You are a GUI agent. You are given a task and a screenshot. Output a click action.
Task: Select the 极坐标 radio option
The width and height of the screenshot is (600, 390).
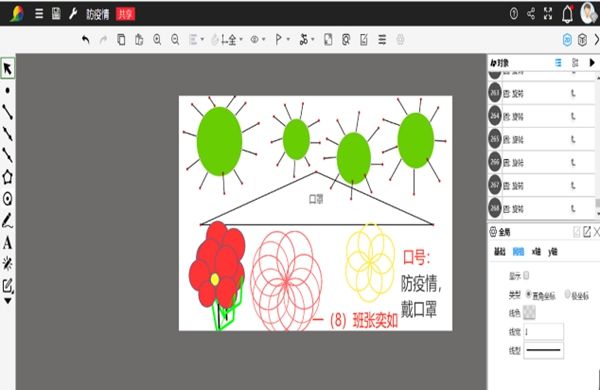(x=567, y=294)
